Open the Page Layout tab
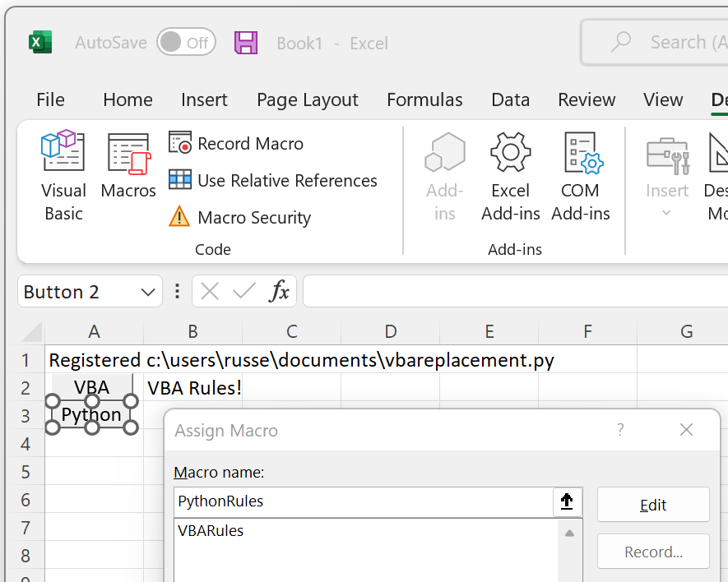Screen dimensions: 728x582 (x=308, y=99)
